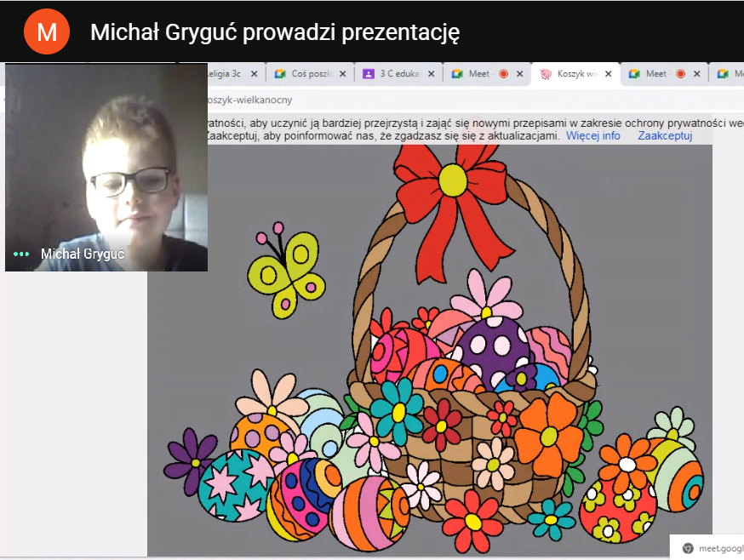Close the Koszyk wielkanocny tab

pos(607,74)
